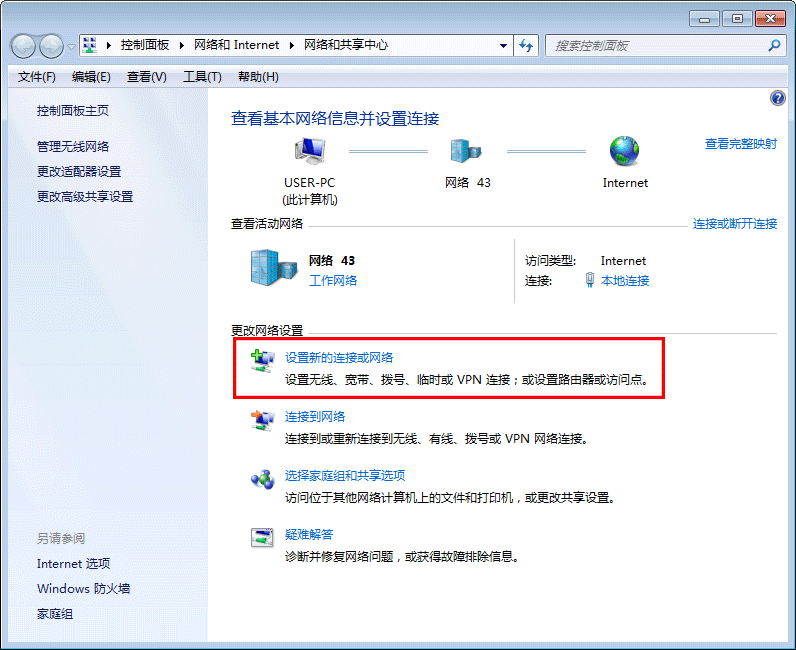This screenshot has height=650, width=796.
Task: Expand the 网络和 Internet breadcrumb arrow
Action: (x=292, y=46)
